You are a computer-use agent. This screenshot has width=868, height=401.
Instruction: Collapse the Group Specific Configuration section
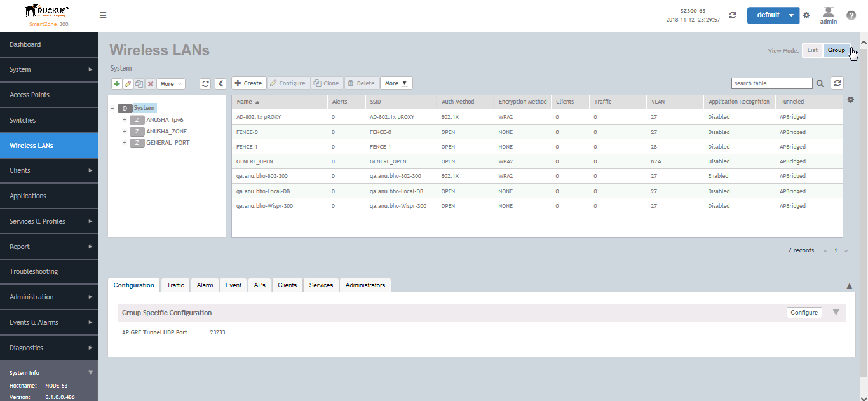tap(836, 312)
